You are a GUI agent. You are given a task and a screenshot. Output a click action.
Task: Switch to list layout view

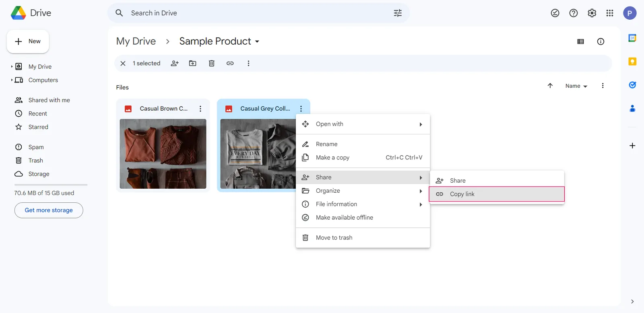[580, 41]
